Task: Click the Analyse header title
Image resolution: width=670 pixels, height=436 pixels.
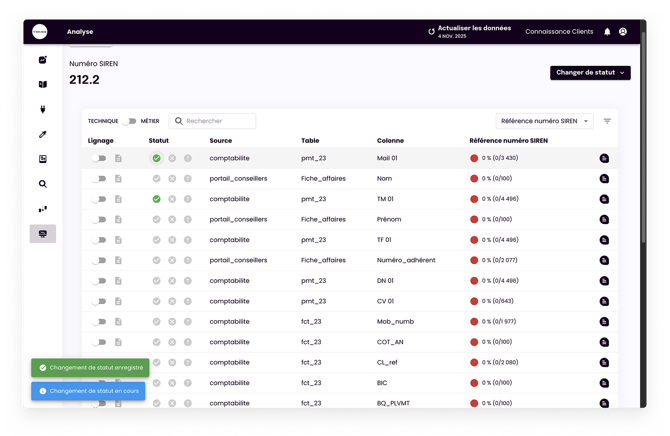Action: 80,32
